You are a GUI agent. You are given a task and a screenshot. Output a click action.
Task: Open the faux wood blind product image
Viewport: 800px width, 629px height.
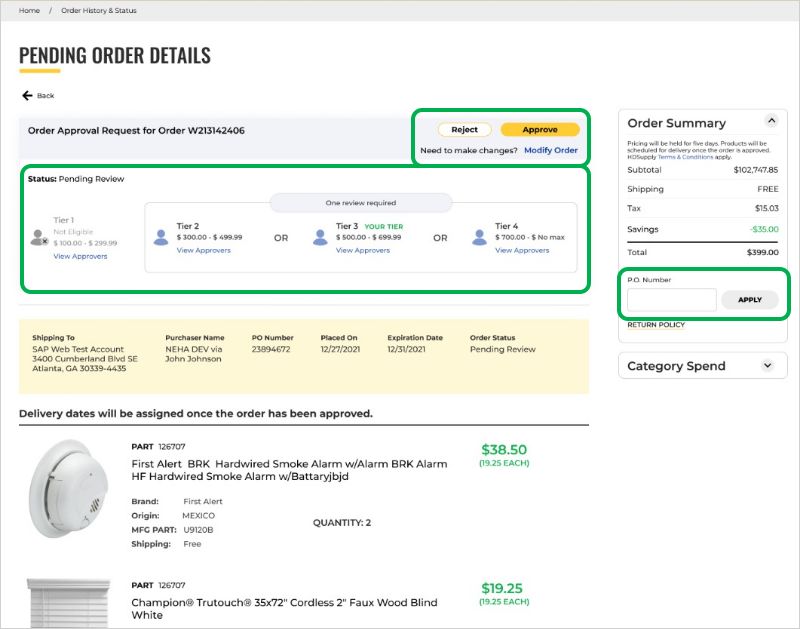68,603
